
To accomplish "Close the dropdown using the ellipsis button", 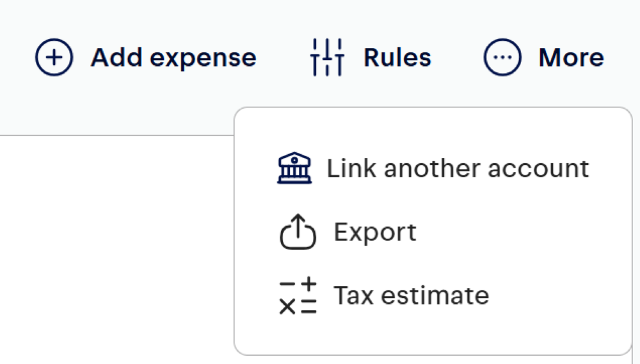I will click(502, 57).
